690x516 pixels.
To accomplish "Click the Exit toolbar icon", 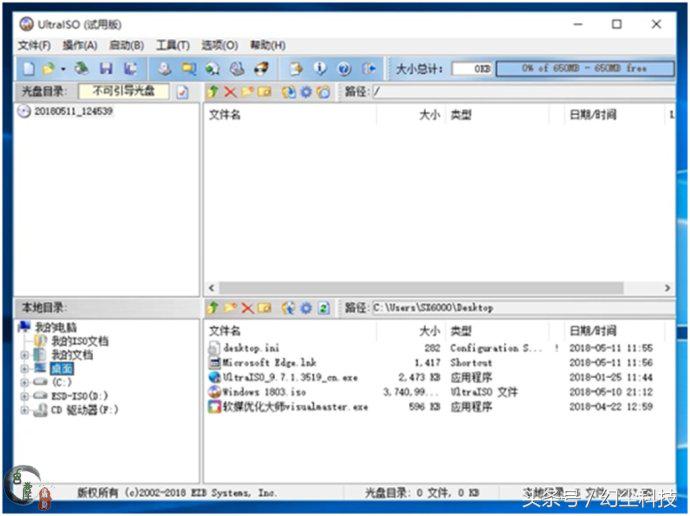I will click(x=369, y=69).
